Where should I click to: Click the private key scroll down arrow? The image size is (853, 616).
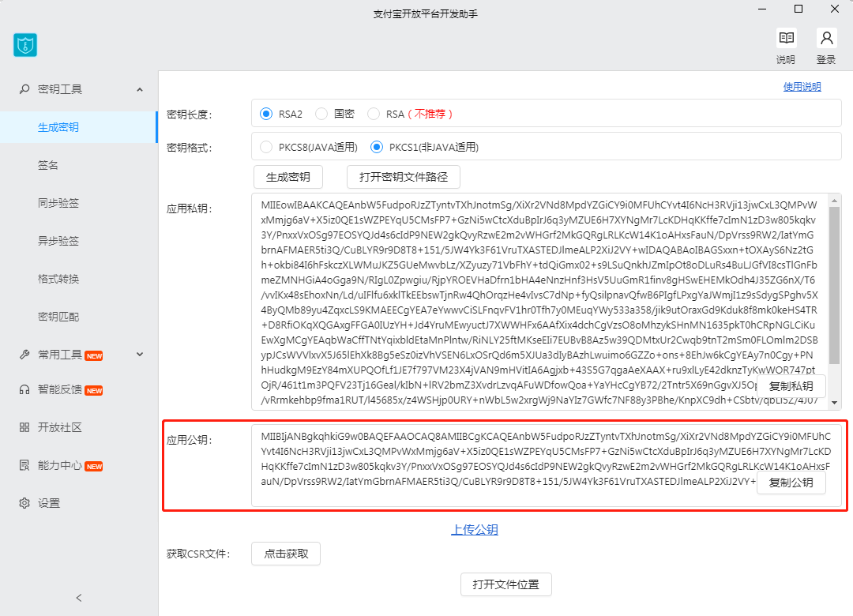tap(835, 403)
